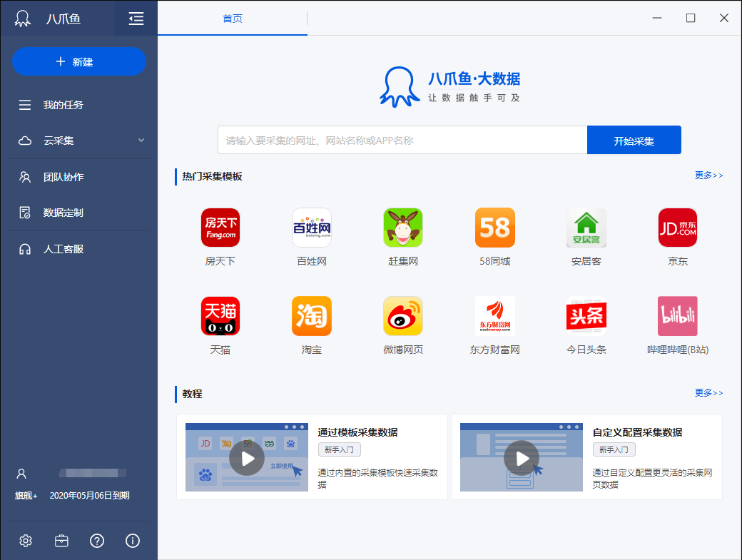The width and height of the screenshot is (742, 560).
Task: Play the 自定义配置采集数据 tutorial video
Action: point(522,458)
